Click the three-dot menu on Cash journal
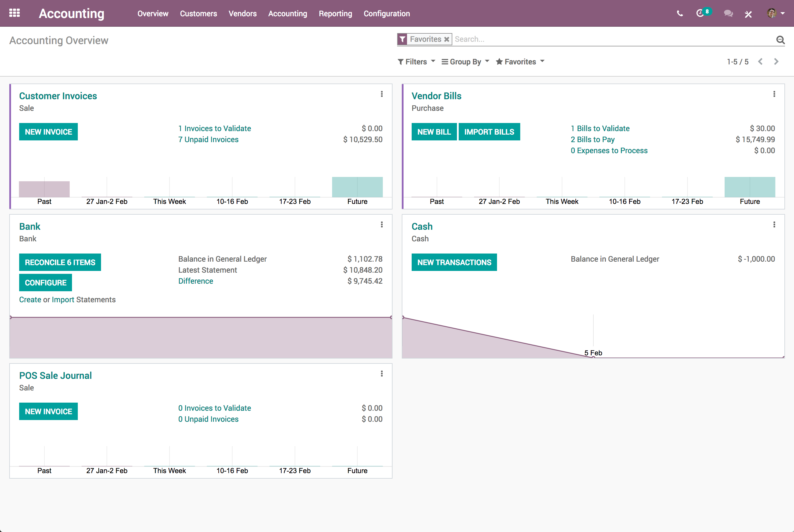794x532 pixels. (x=774, y=225)
